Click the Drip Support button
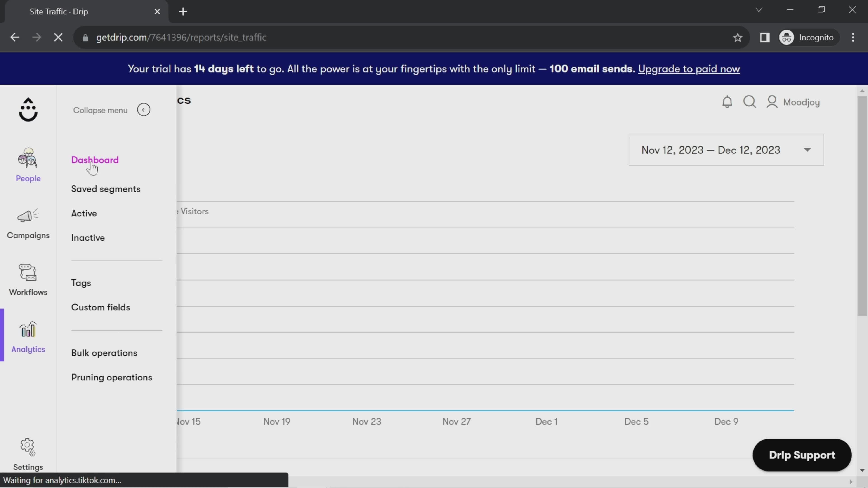This screenshot has height=488, width=868. click(x=801, y=455)
